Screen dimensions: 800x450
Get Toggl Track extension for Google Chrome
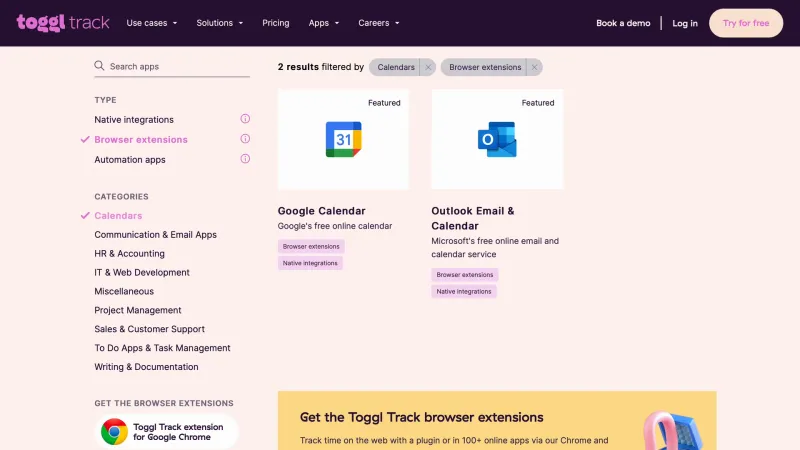pos(166,432)
